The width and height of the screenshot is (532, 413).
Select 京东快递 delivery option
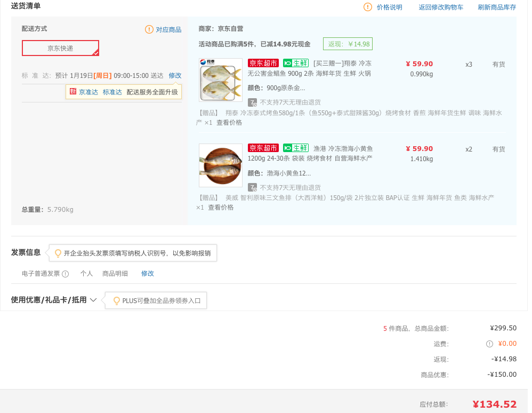[60, 48]
